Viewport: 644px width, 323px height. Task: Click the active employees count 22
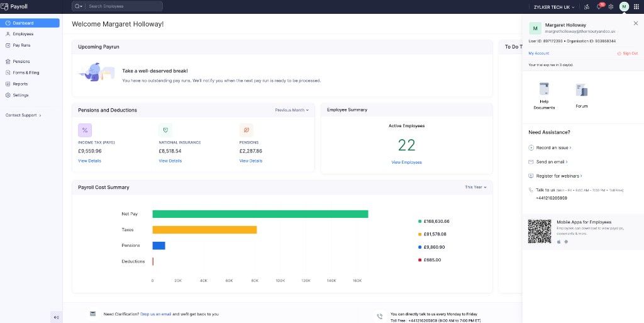tap(407, 145)
